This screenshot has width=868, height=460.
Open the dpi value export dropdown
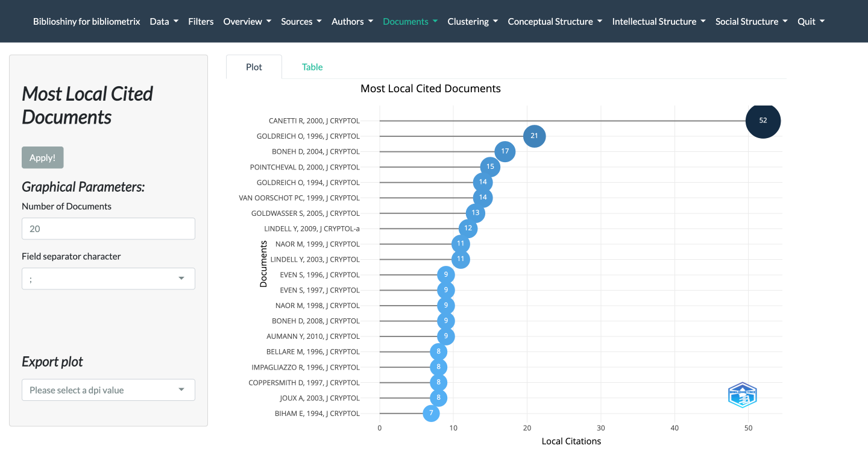tap(108, 389)
